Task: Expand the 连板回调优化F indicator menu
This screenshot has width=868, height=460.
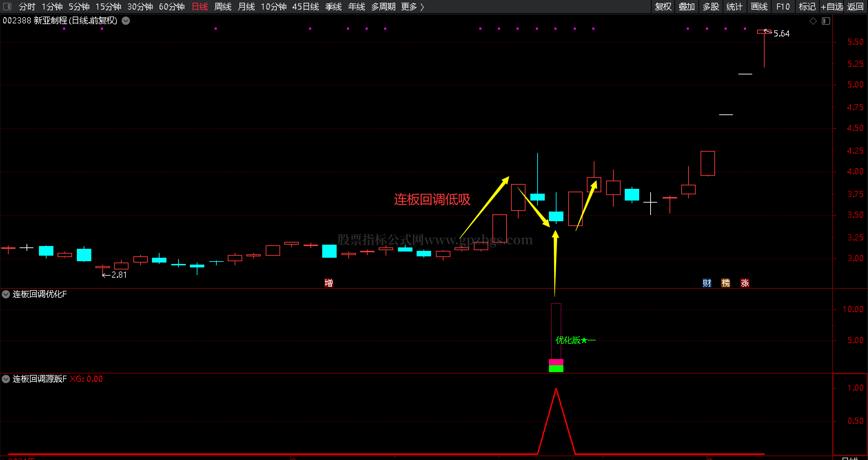Action: click(x=6, y=294)
